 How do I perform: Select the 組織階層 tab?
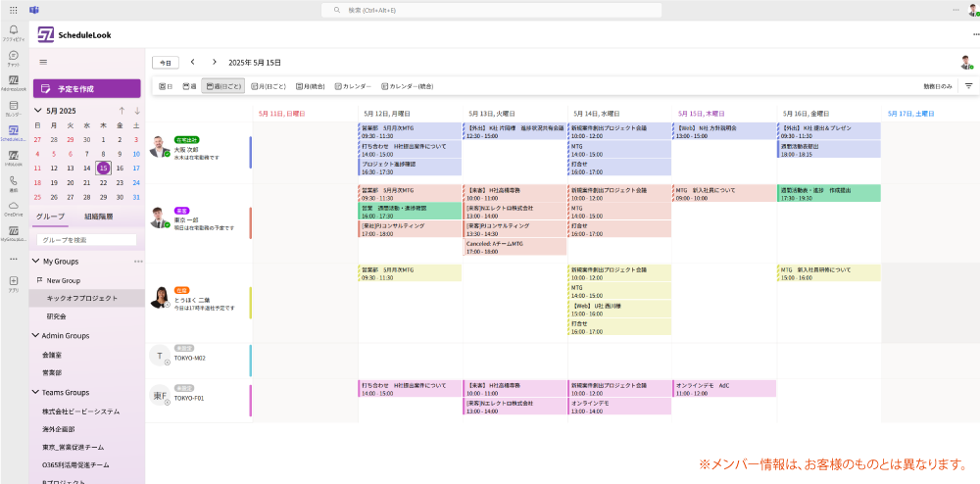coord(99,217)
